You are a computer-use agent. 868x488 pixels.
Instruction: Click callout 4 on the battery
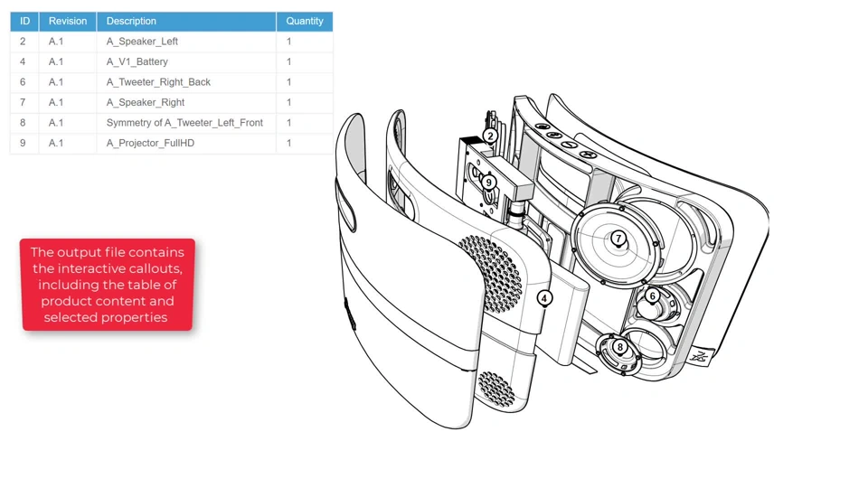(544, 298)
